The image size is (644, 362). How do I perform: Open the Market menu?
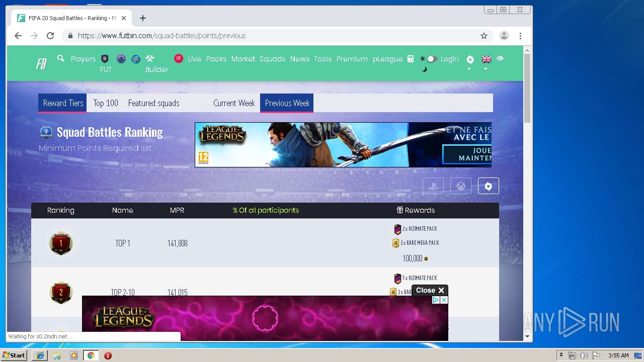pyautogui.click(x=243, y=59)
